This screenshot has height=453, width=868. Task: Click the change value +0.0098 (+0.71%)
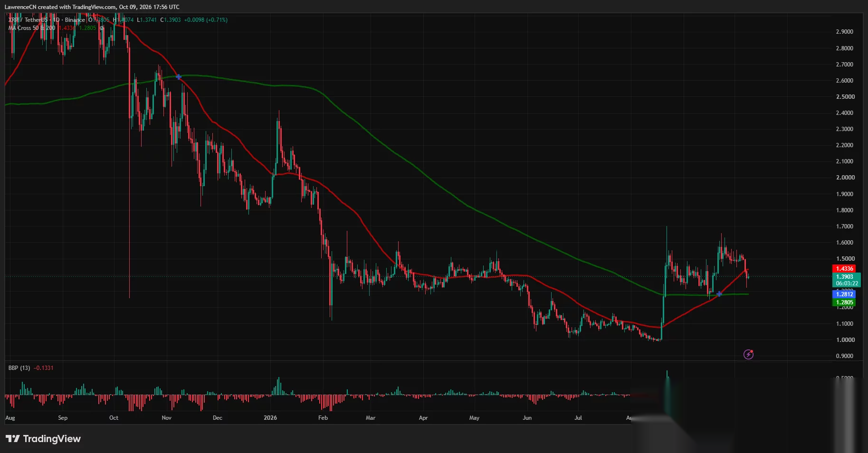pos(206,20)
